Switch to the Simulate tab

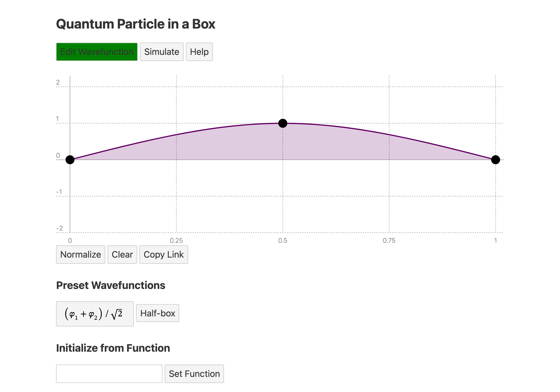(162, 52)
